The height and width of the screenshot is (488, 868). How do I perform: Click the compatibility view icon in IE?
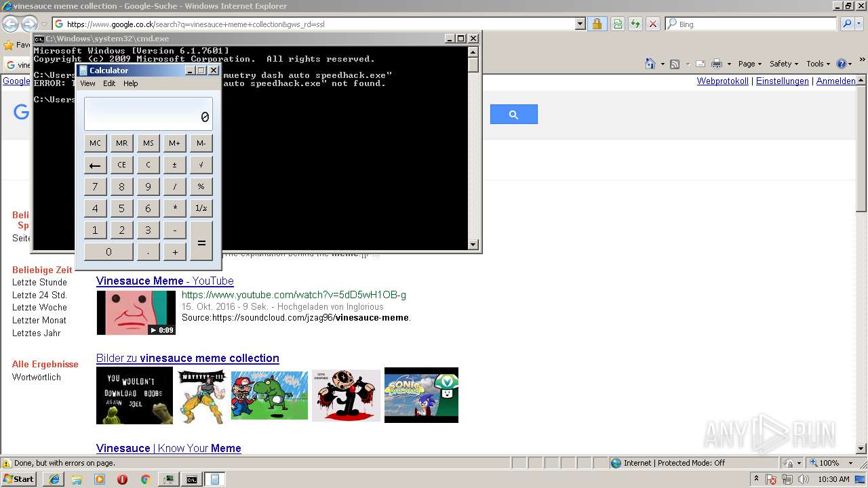coord(618,24)
